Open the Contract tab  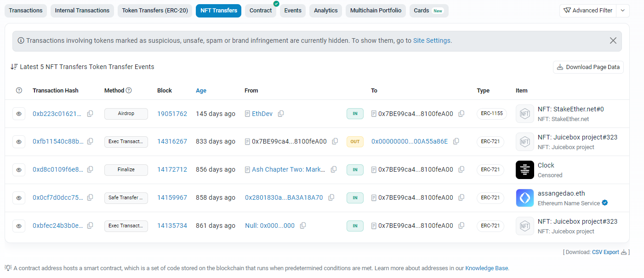pyautogui.click(x=261, y=11)
